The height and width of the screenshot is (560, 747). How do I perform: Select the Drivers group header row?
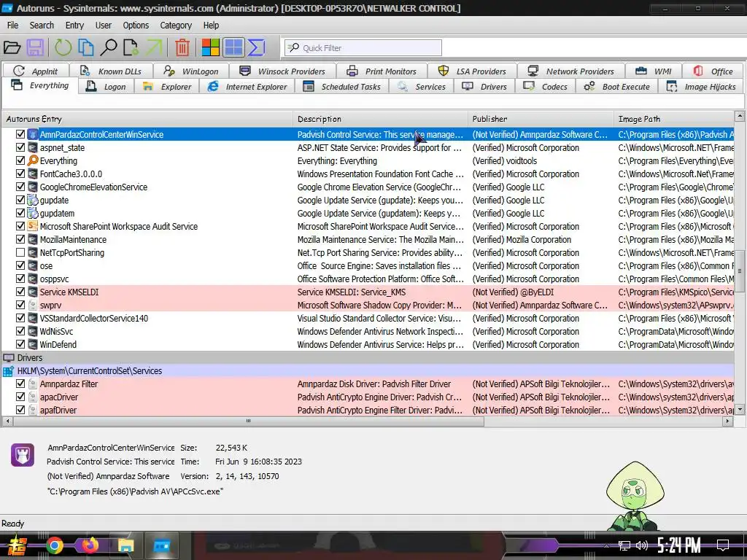(x=368, y=357)
